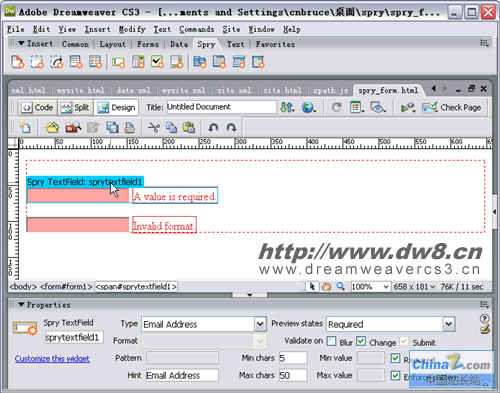This screenshot has width=500, height=393.
Task: Insert a Spry Menu Bar
Action: (200, 62)
